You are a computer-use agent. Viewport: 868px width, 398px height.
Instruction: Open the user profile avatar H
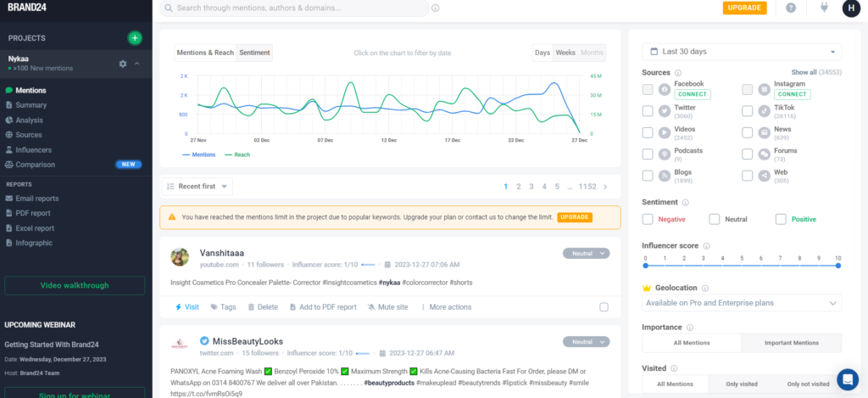coord(851,8)
